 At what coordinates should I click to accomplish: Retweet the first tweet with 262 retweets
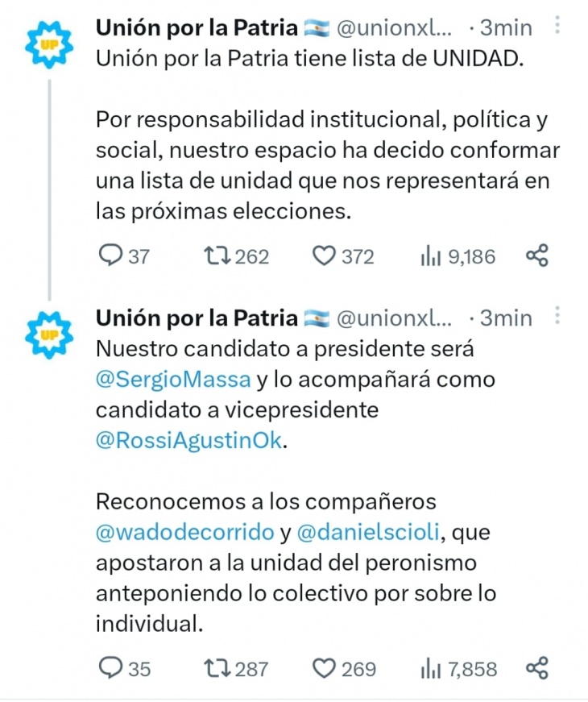tap(218, 256)
